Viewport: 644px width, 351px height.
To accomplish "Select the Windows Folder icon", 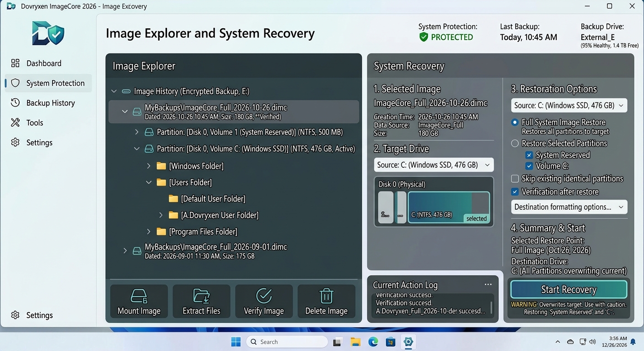I will 161,165.
